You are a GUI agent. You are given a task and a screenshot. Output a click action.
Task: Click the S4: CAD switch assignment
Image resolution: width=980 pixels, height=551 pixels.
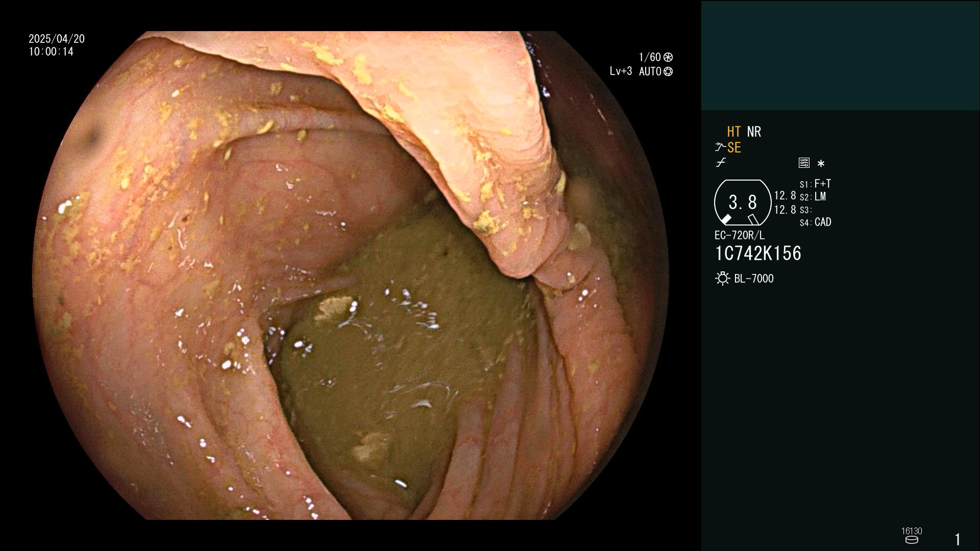[815, 222]
